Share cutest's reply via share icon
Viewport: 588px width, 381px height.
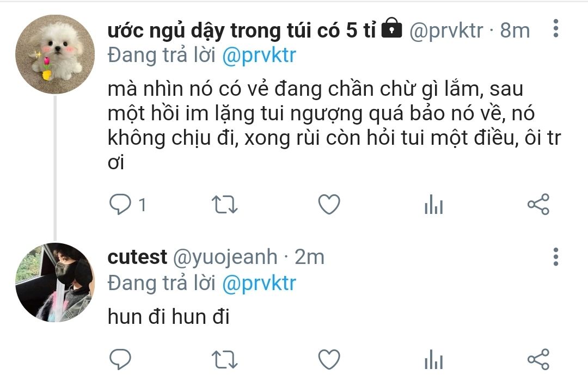[x=538, y=359]
